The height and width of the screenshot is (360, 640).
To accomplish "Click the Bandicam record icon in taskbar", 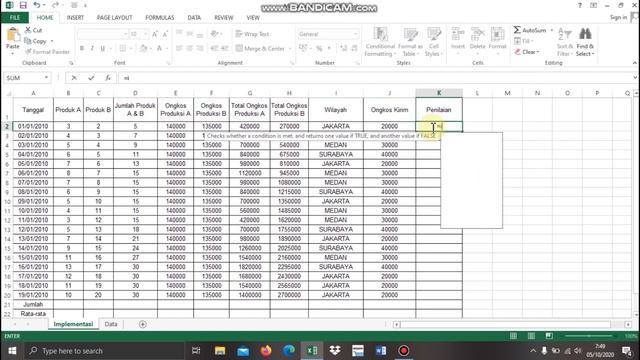I will point(403,351).
